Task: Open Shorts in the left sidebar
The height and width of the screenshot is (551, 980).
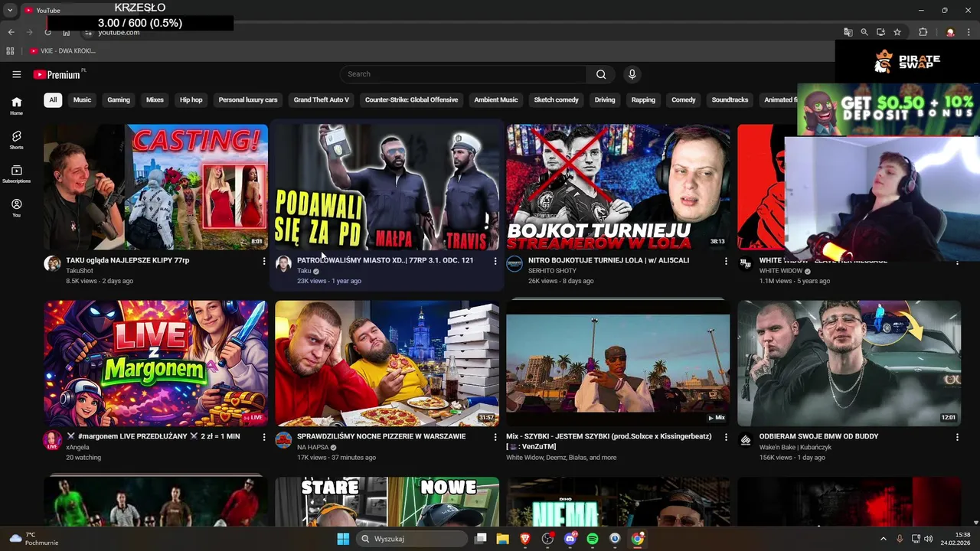Action: click(x=16, y=140)
